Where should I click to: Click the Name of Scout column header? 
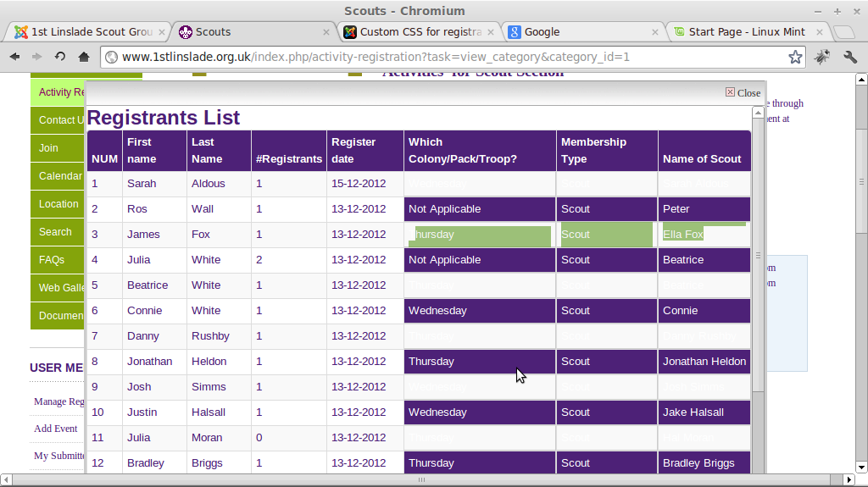pos(704,151)
